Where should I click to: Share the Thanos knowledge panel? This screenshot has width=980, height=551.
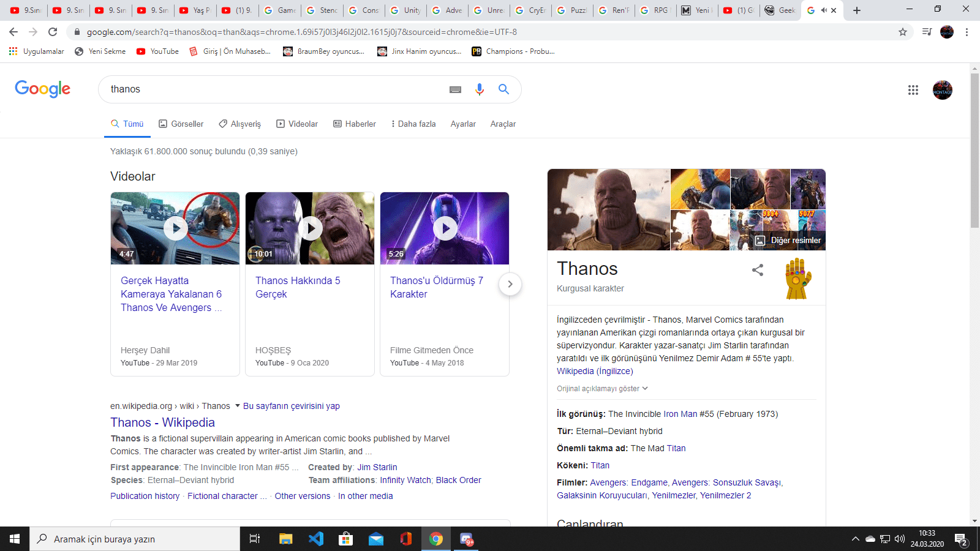coord(758,270)
